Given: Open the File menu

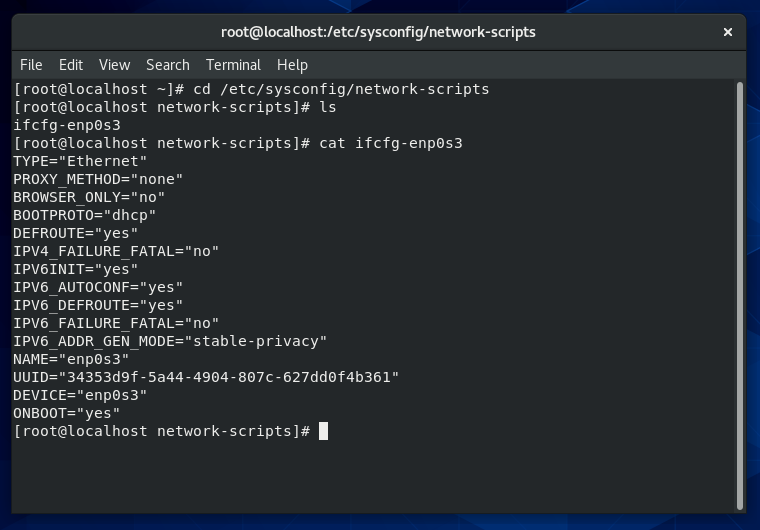Looking at the screenshot, I should point(31,64).
